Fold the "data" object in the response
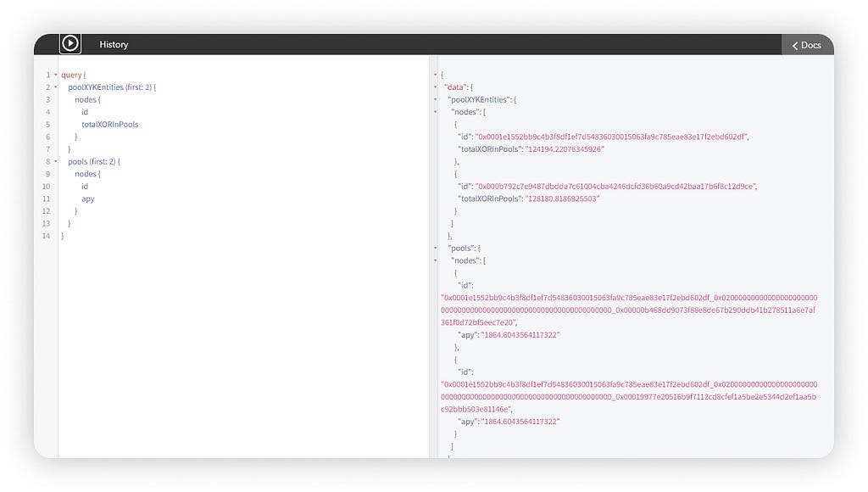Image resolution: width=868 pixels, height=492 pixels. [x=435, y=87]
